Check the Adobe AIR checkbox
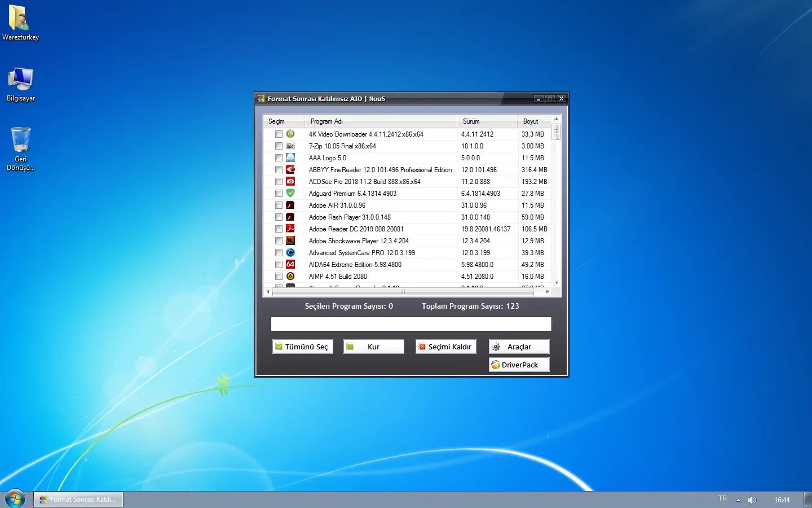 279,205
